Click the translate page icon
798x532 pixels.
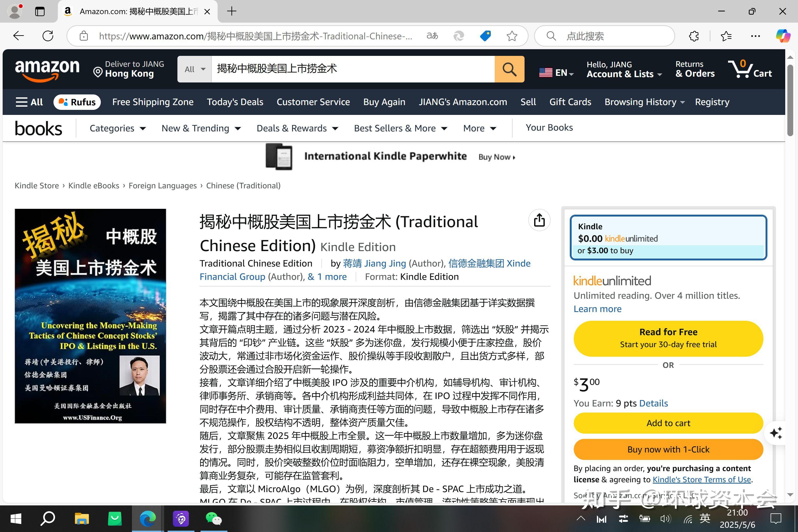click(x=432, y=36)
